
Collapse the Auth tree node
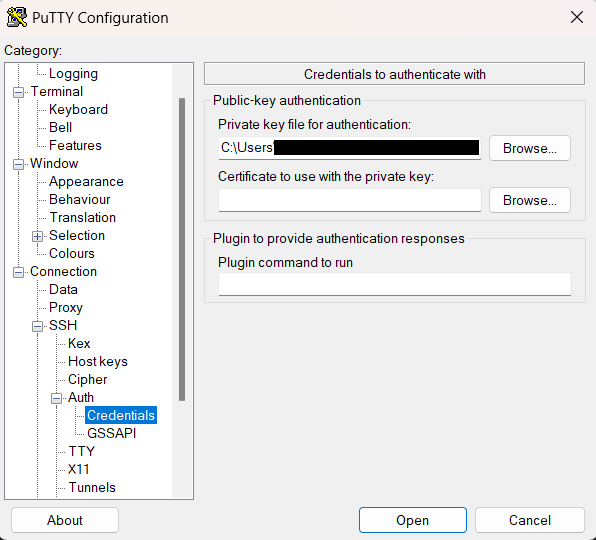coord(56,398)
